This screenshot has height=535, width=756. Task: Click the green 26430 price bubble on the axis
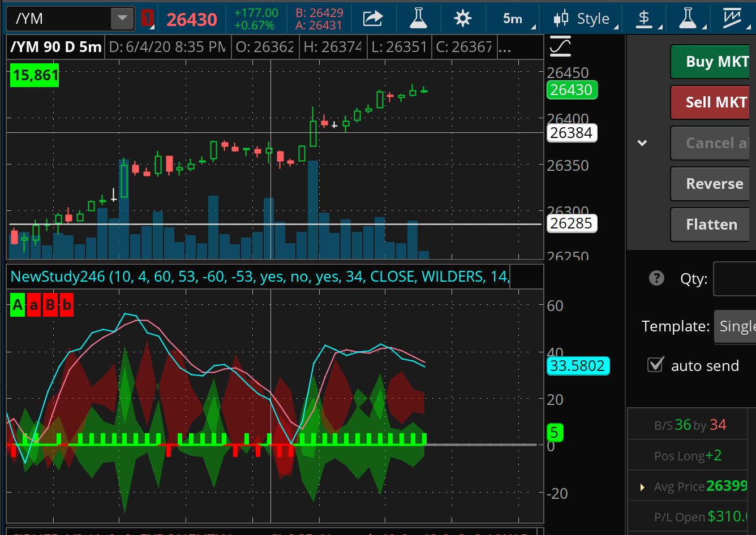[572, 90]
